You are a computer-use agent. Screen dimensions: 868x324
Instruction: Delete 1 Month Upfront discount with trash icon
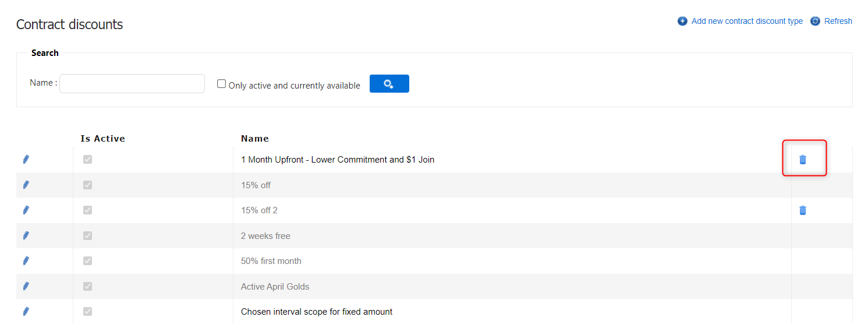(803, 160)
